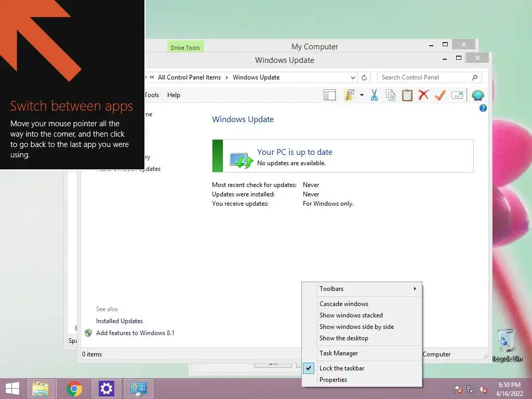
Task: Click 'No updates are available.' text
Action: [x=291, y=163]
